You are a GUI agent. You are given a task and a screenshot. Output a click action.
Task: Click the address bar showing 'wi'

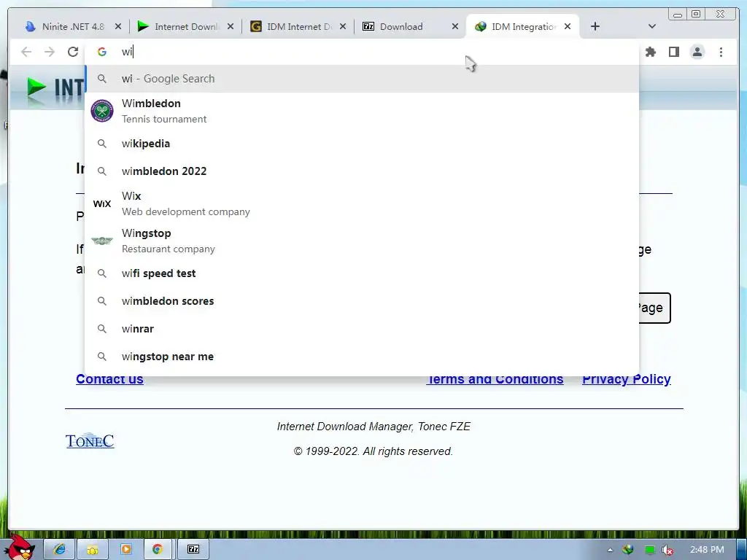point(362,52)
